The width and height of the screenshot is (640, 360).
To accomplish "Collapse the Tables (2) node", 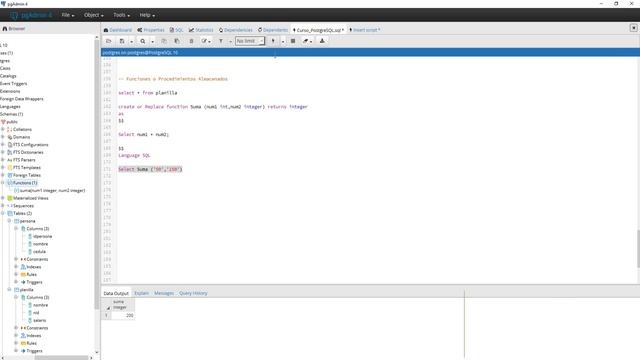I will [3, 213].
